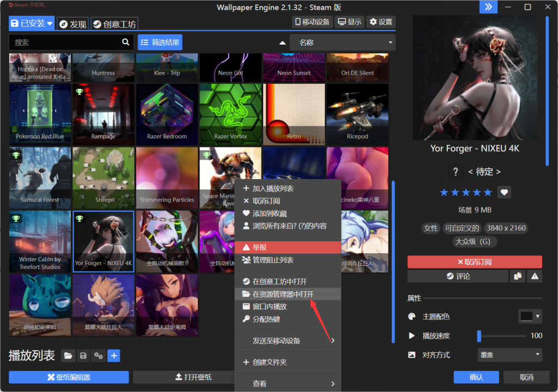
Task: Select the Sheep wallpaper thumbnail
Action: pyautogui.click(x=103, y=178)
